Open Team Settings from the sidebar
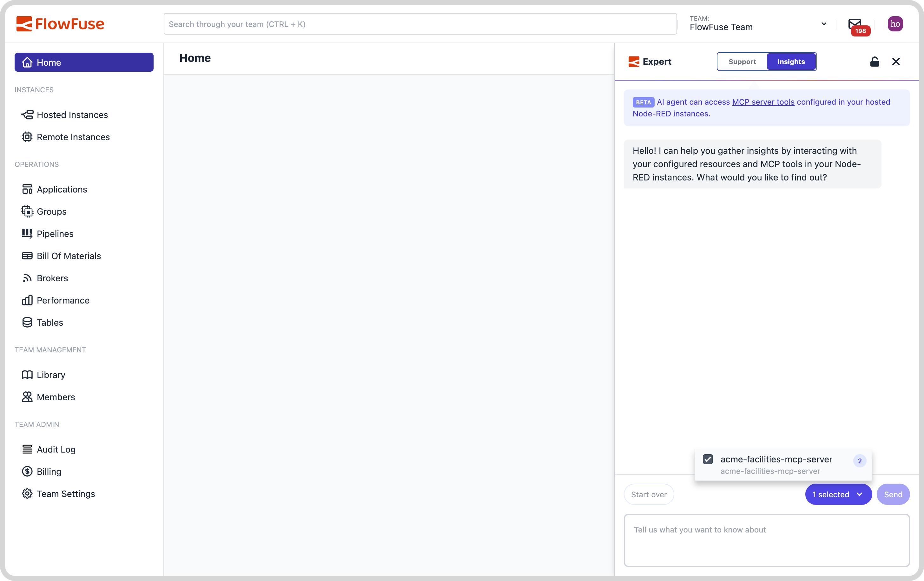This screenshot has width=924, height=581. [x=66, y=494]
